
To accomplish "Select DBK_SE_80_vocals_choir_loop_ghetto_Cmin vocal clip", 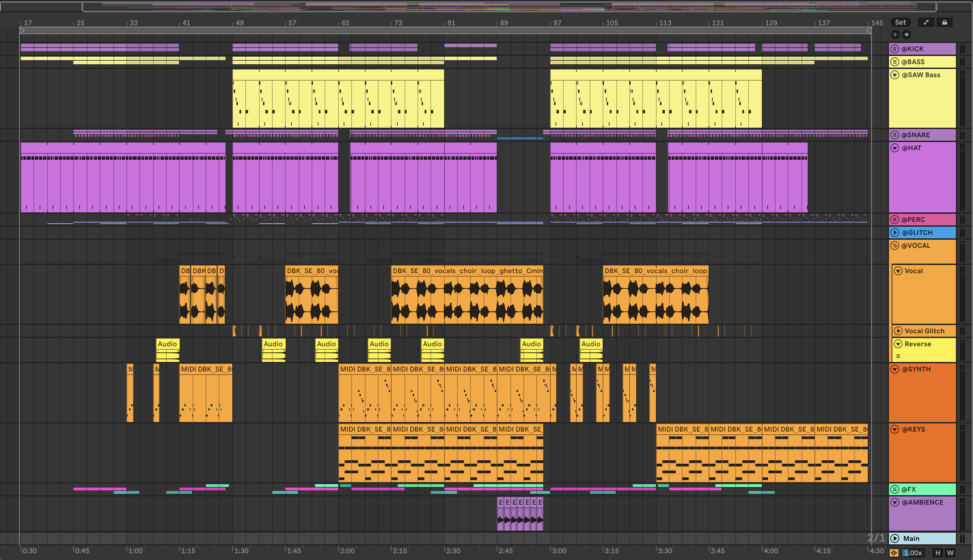I will 467,294.
